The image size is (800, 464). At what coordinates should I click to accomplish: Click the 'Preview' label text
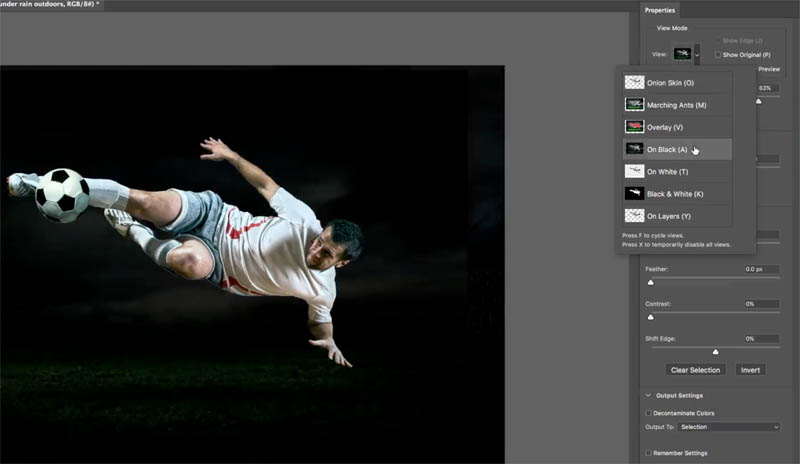[x=769, y=69]
